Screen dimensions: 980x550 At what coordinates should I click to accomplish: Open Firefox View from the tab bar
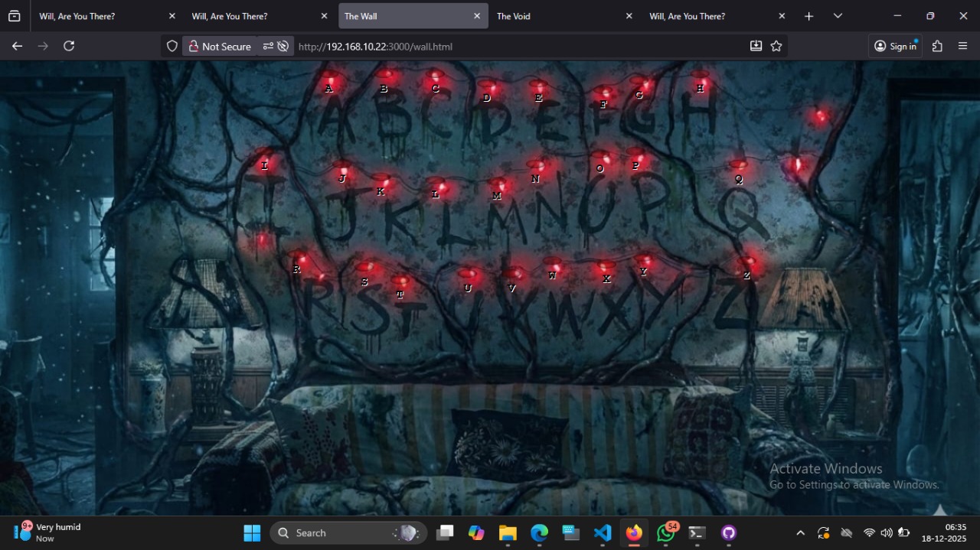point(14,16)
